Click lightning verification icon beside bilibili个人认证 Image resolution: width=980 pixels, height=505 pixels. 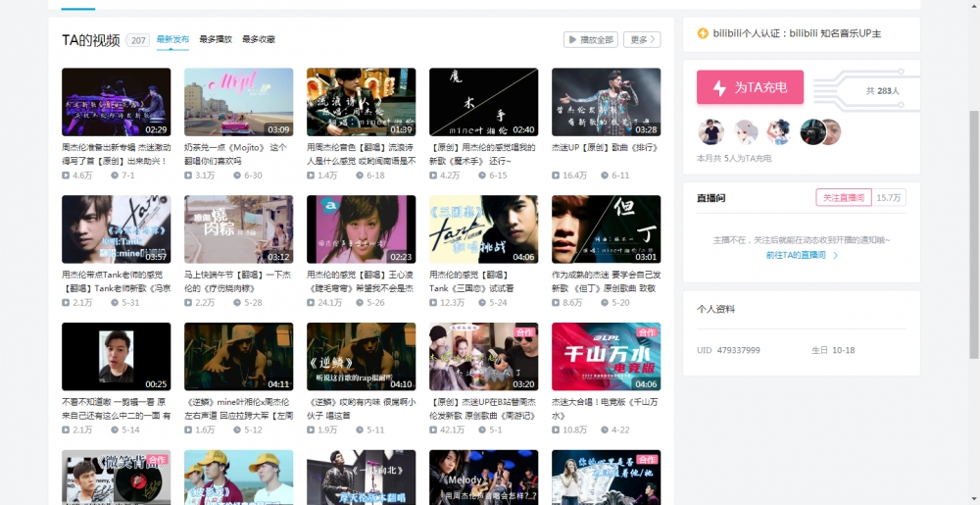point(703,33)
